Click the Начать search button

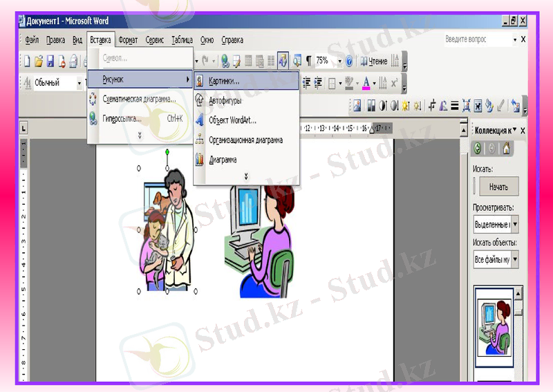coord(498,186)
